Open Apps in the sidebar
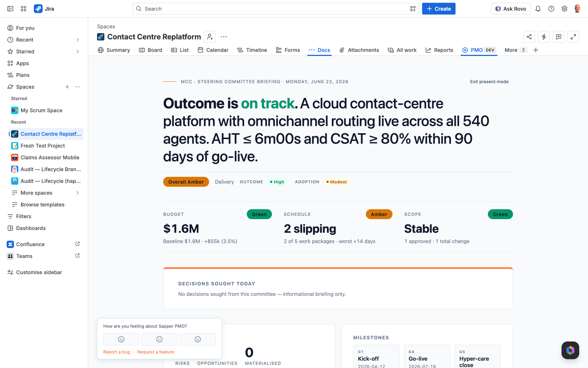 pyautogui.click(x=44, y=63)
